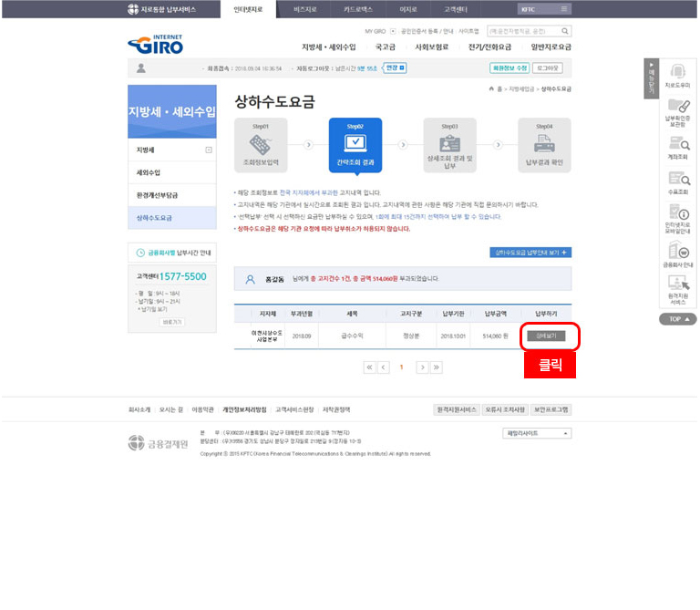Switch to the 비즈지로 top tab
The height and width of the screenshot is (610, 700).
[x=305, y=9]
